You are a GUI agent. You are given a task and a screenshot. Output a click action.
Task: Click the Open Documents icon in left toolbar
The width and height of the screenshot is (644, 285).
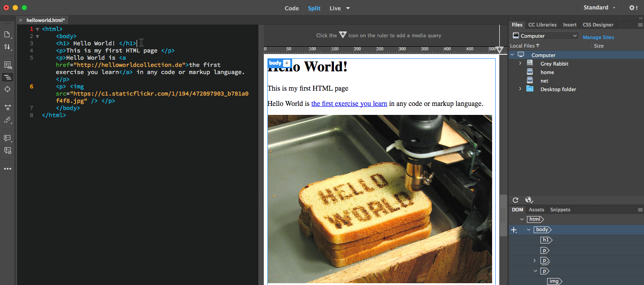coord(7,35)
